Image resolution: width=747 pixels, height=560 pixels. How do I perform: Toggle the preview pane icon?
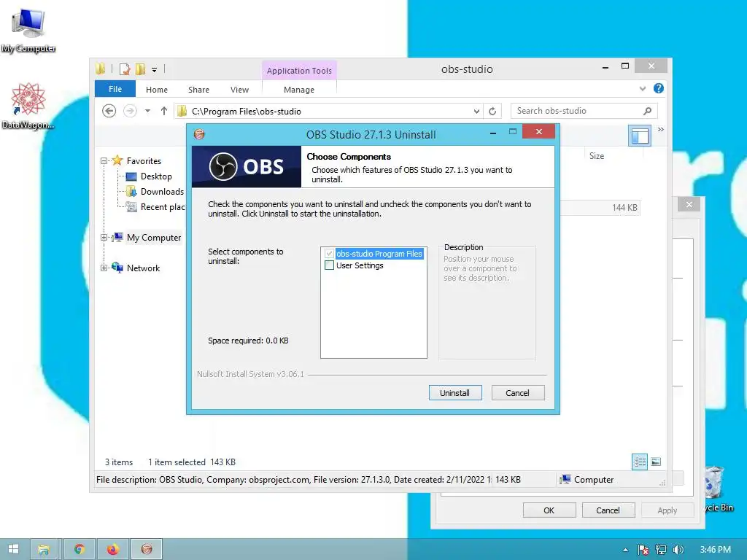tap(640, 136)
